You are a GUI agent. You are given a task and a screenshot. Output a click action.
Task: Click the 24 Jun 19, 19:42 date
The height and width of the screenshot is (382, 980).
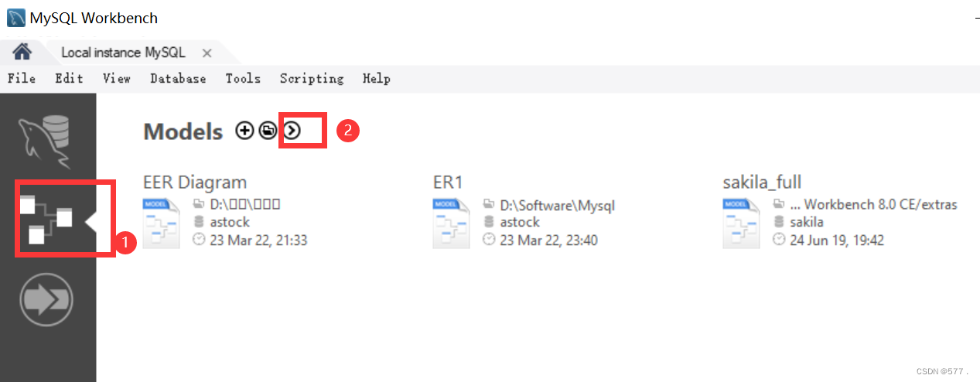837,240
